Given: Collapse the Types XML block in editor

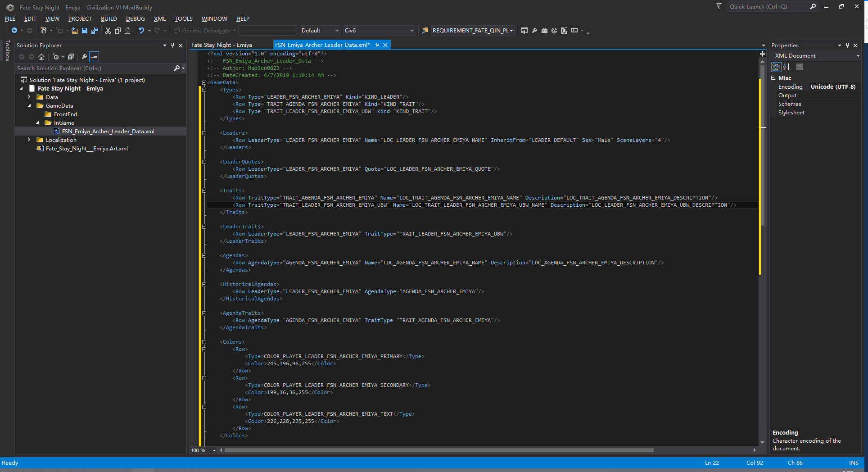Looking at the screenshot, I should point(204,90).
